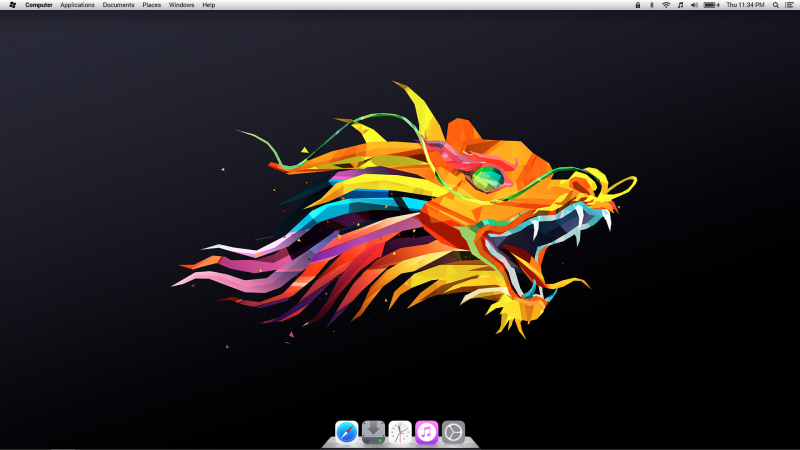
Task: Expand the Places menu
Action: [x=151, y=5]
